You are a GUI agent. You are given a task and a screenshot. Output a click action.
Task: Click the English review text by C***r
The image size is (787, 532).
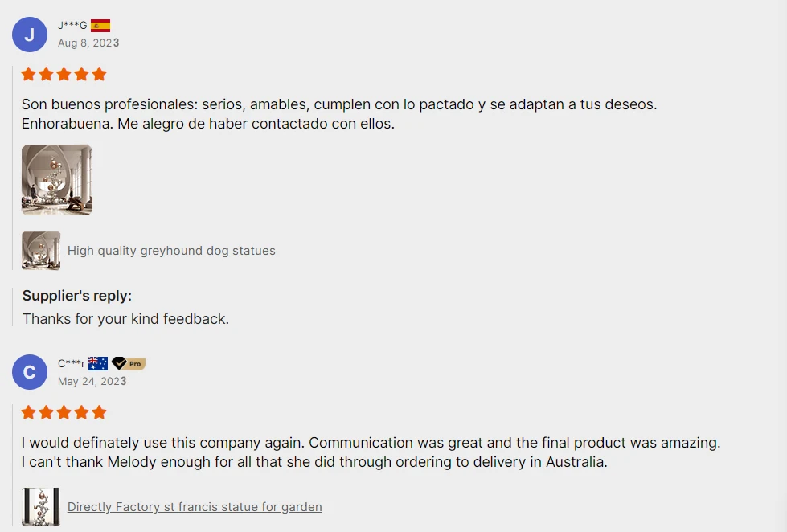[371, 452]
